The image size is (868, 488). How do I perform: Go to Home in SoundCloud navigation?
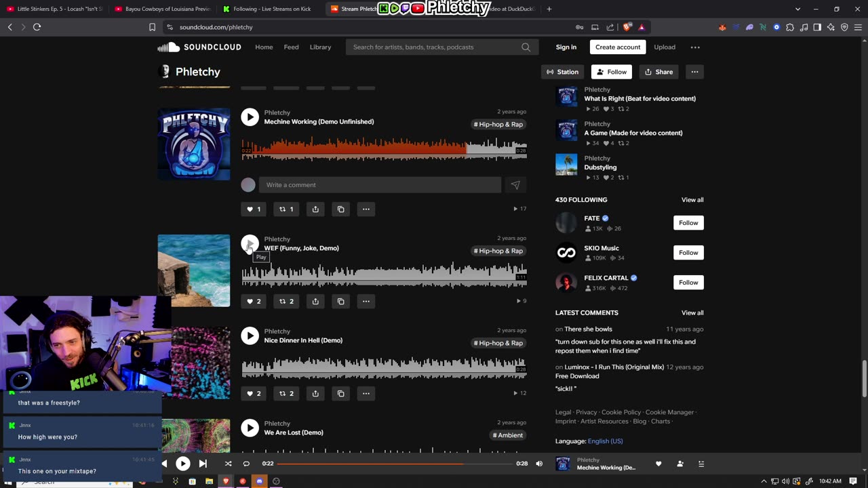(264, 47)
